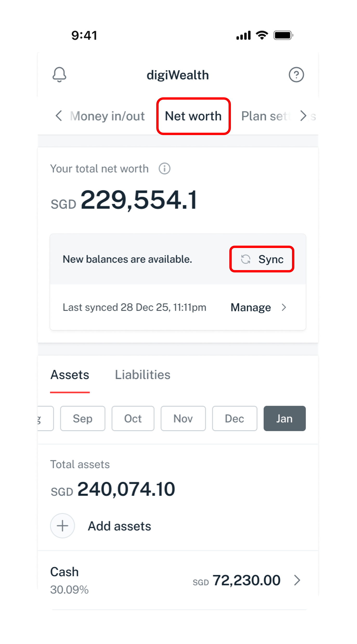Tap info icon beside total net worth
The height and width of the screenshot is (644, 357).
tap(164, 169)
